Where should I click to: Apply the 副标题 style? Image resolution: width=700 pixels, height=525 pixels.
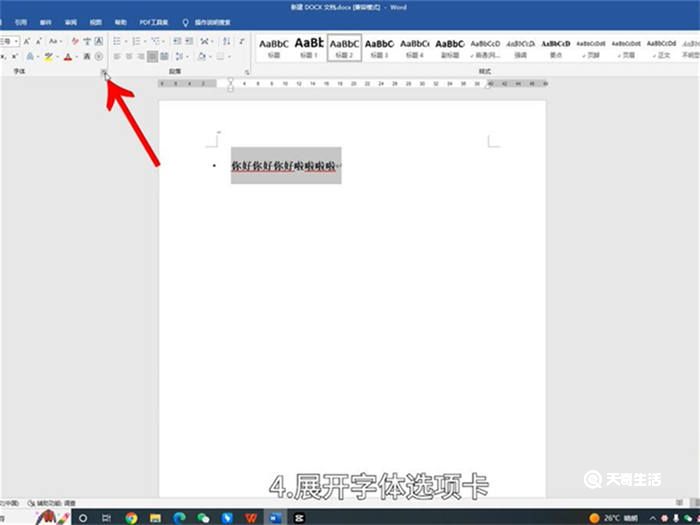pyautogui.click(x=450, y=48)
